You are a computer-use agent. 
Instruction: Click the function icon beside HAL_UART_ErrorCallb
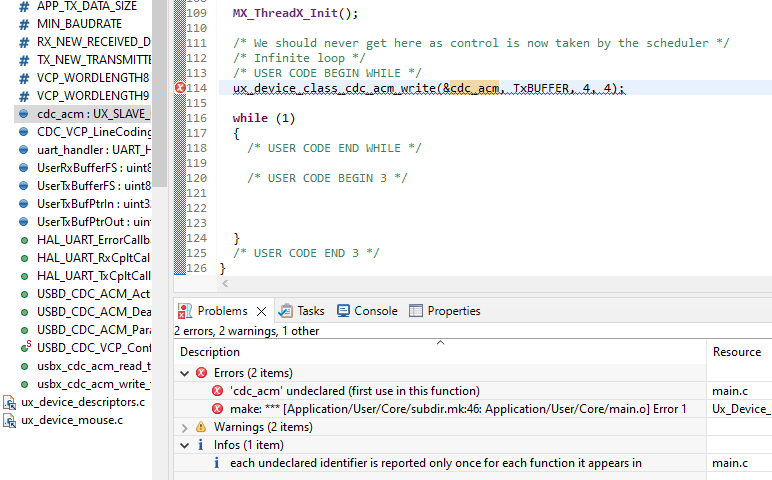(x=24, y=241)
